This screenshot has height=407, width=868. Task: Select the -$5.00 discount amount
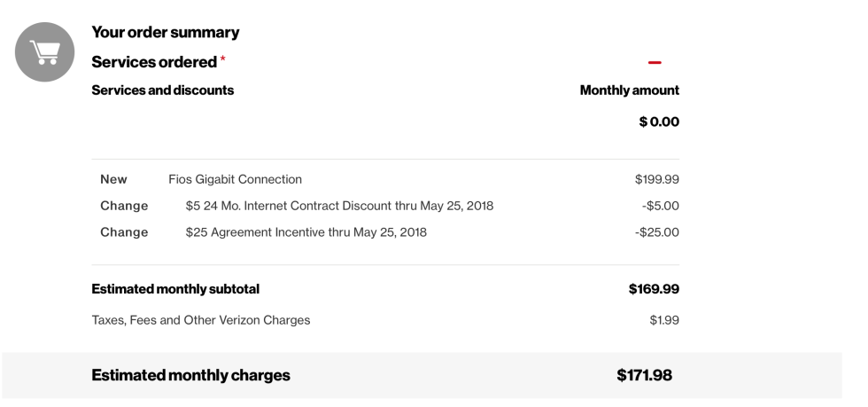tap(661, 206)
